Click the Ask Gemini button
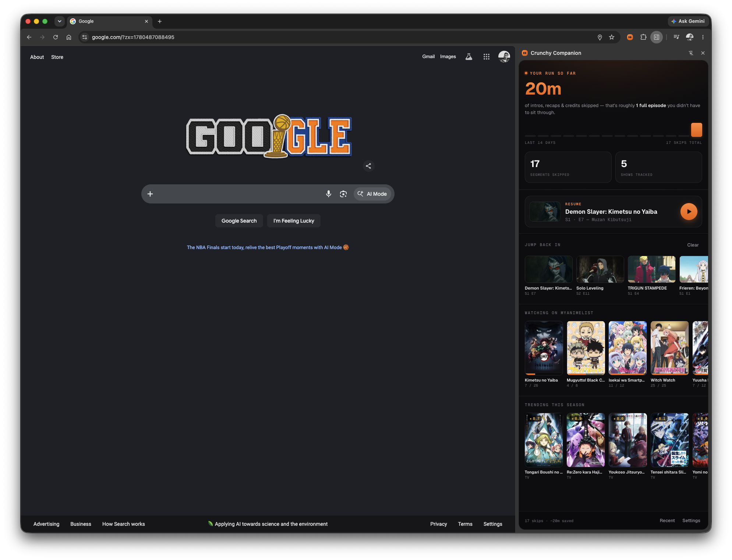Viewport: 732px width, 560px height. click(x=688, y=21)
